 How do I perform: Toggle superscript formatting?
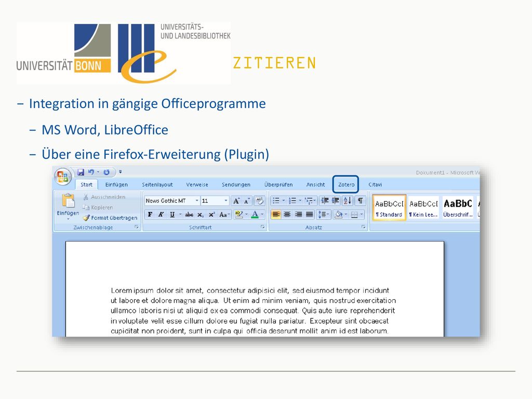[212, 215]
